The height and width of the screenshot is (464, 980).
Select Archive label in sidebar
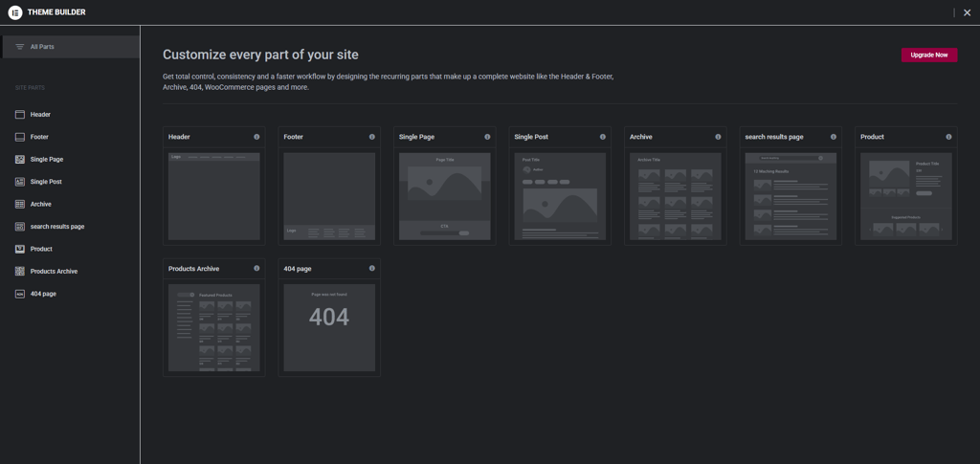point(40,204)
